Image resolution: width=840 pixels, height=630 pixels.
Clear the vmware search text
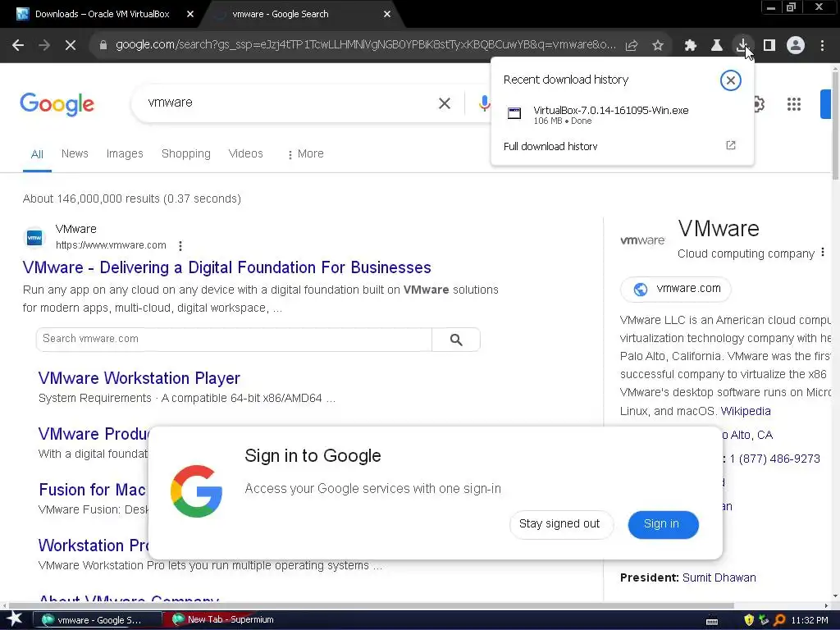pyautogui.click(x=445, y=103)
